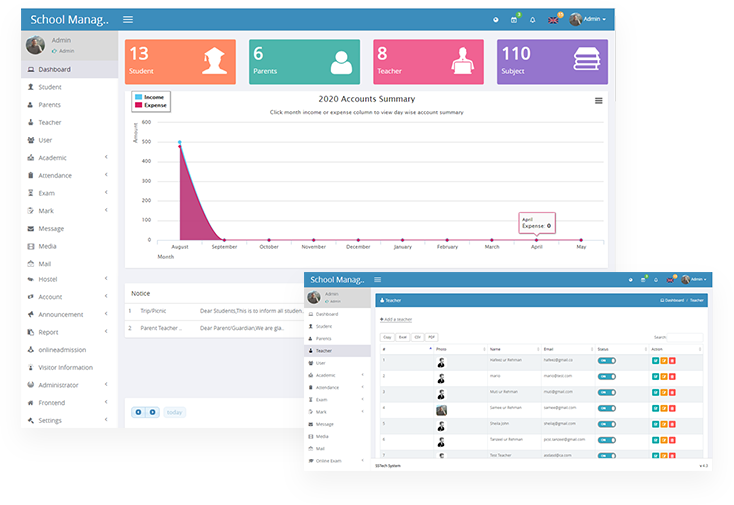Click the Message envelope icon in Dashboard sidebar
Image resolution: width=734 pixels, height=505 pixels.
(30, 228)
